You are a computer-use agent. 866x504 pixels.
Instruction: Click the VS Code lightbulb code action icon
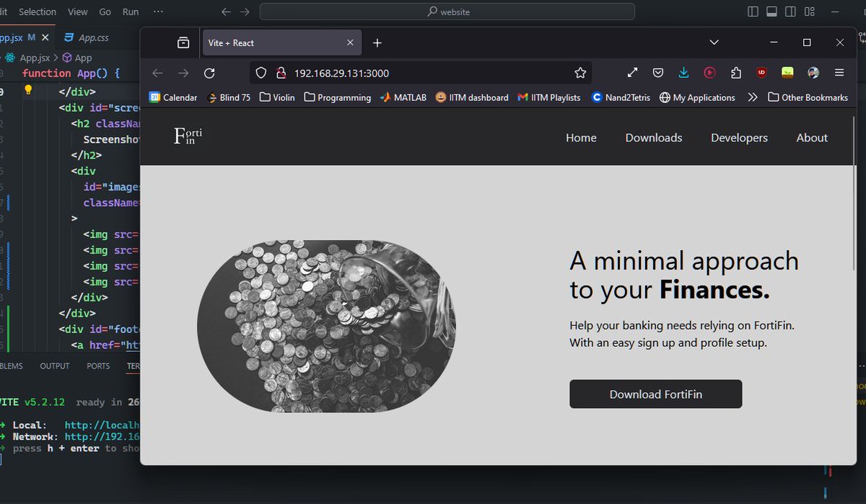point(29,90)
